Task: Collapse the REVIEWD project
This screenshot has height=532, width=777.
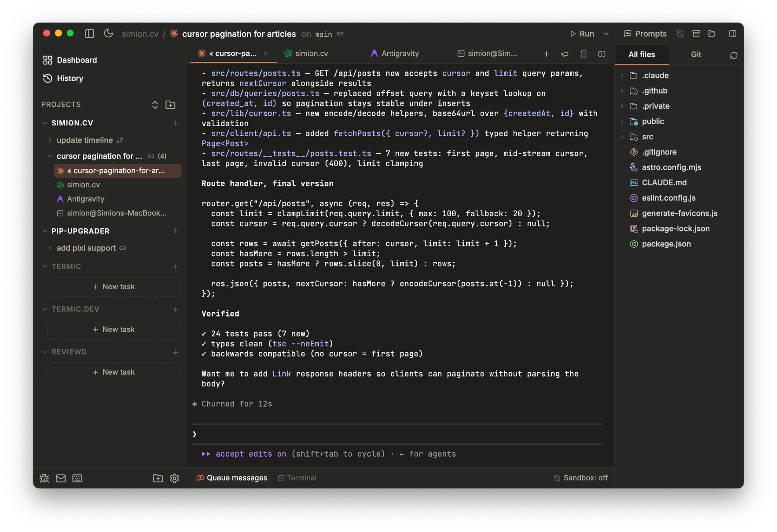Action: pyautogui.click(x=45, y=352)
